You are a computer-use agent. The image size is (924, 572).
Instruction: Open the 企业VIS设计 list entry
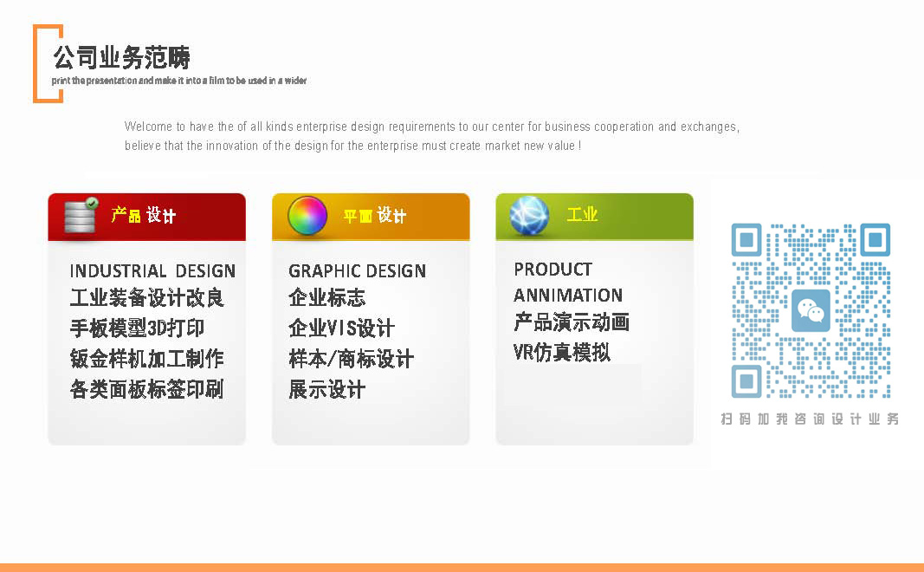point(342,328)
